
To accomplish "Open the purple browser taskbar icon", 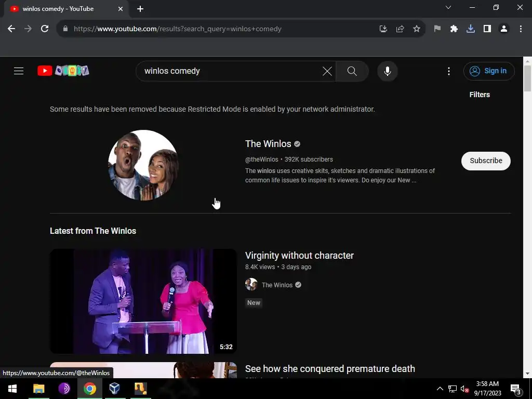I will pos(64,389).
